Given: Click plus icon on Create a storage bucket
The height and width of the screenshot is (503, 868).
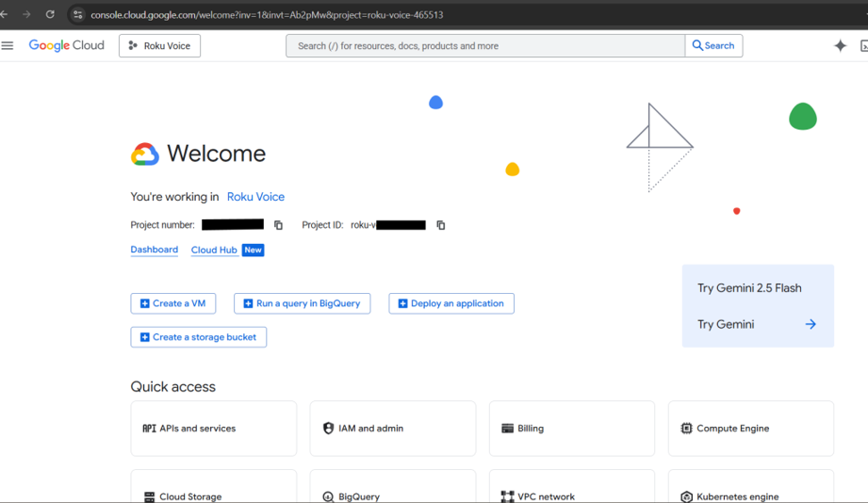Looking at the screenshot, I should pos(144,337).
